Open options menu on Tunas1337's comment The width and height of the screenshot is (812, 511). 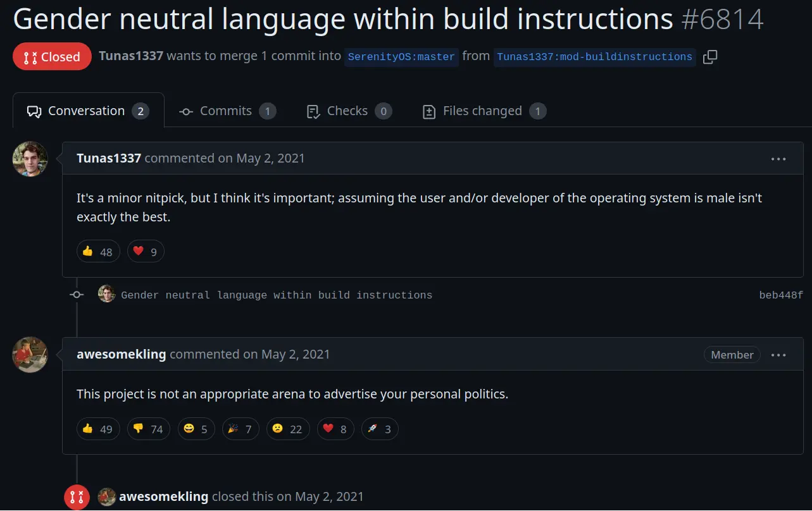[x=778, y=159]
